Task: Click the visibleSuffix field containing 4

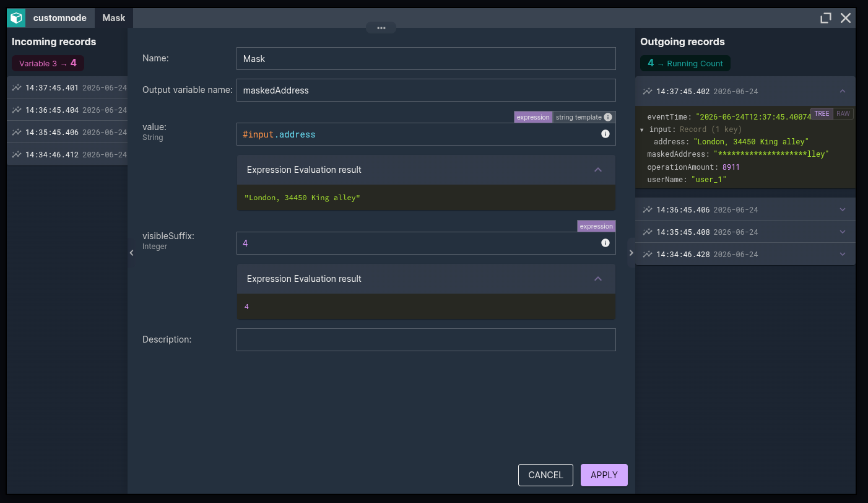Action: (x=426, y=243)
